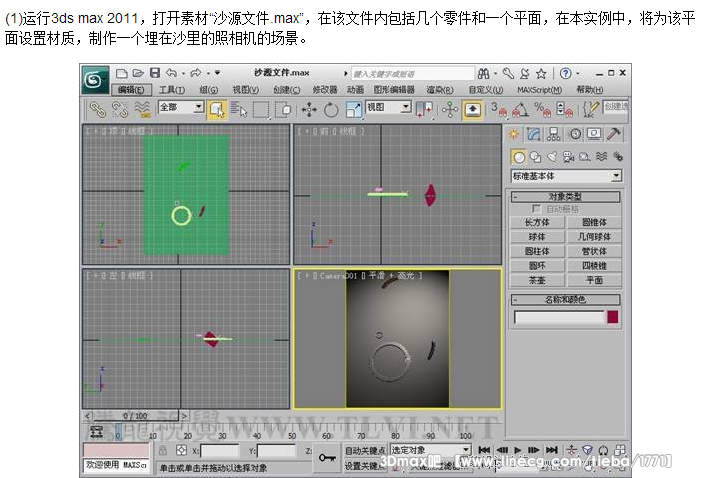Click the star favorites icon in title bar

[541, 73]
